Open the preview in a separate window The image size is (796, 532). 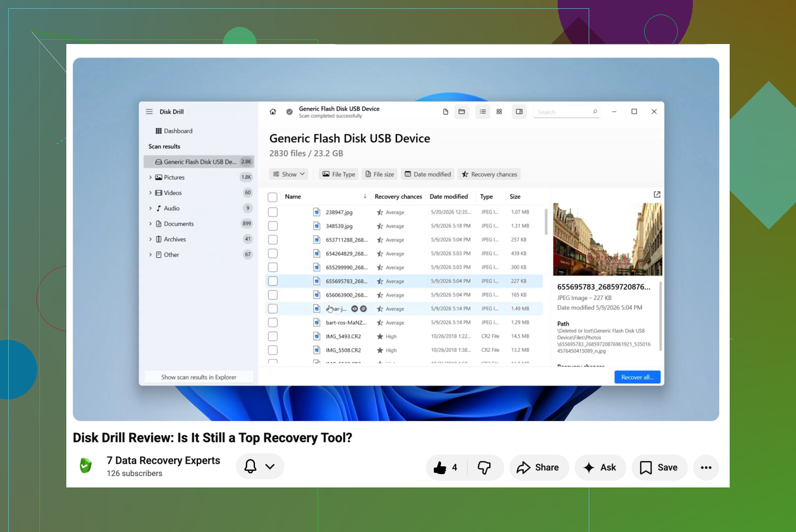click(x=657, y=194)
